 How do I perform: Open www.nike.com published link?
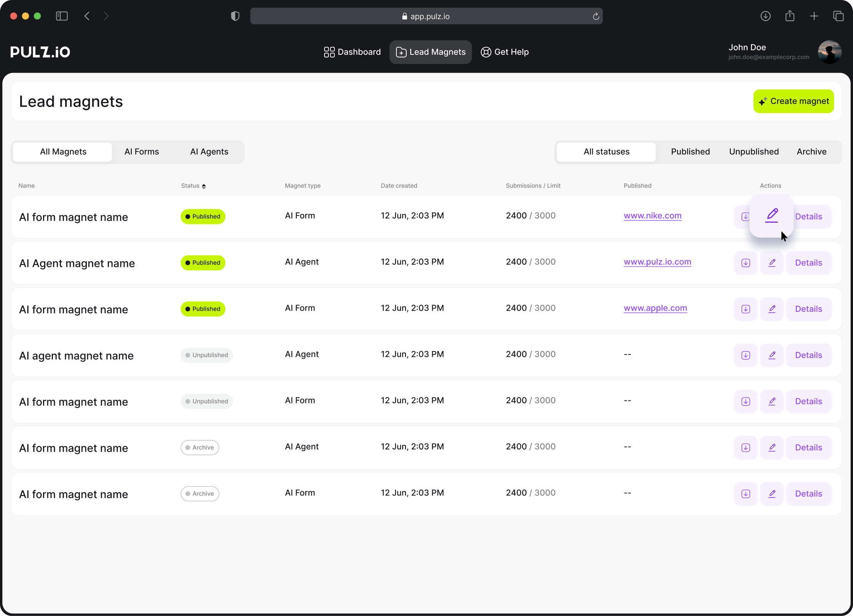pos(652,215)
